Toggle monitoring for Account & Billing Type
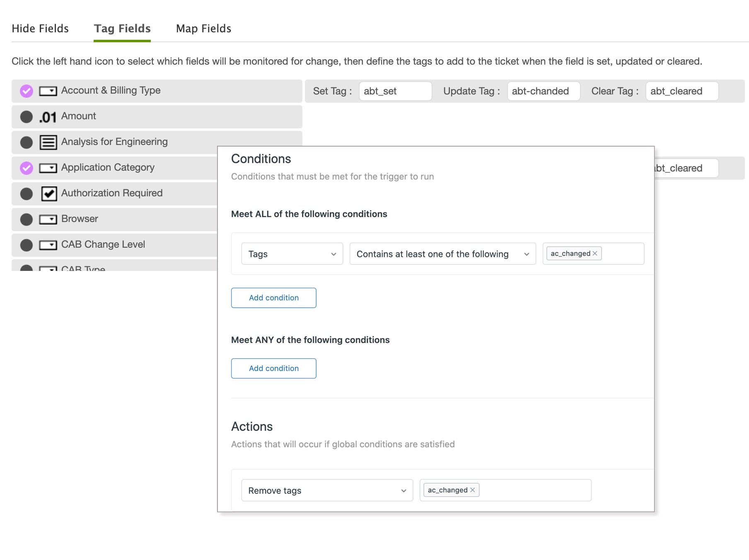The height and width of the screenshot is (560, 749). [27, 91]
